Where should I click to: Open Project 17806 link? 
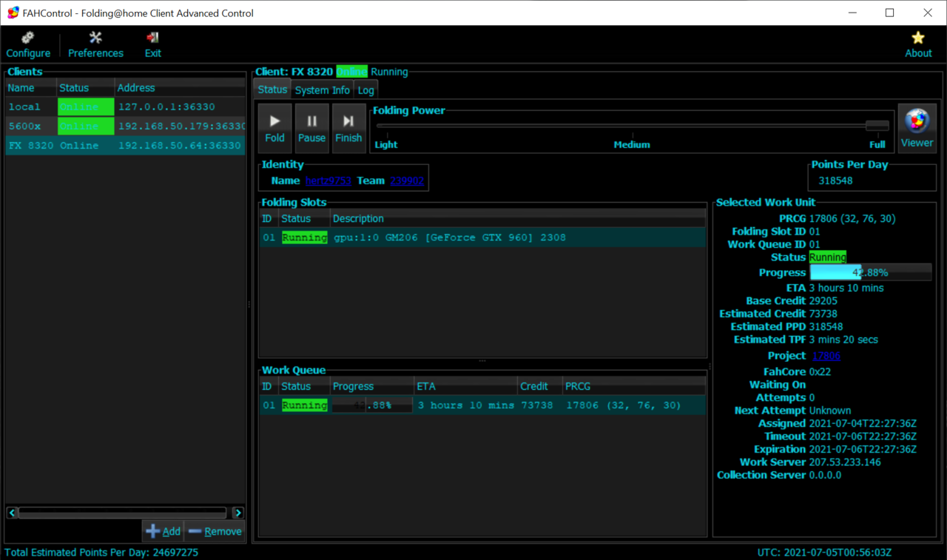(x=826, y=356)
